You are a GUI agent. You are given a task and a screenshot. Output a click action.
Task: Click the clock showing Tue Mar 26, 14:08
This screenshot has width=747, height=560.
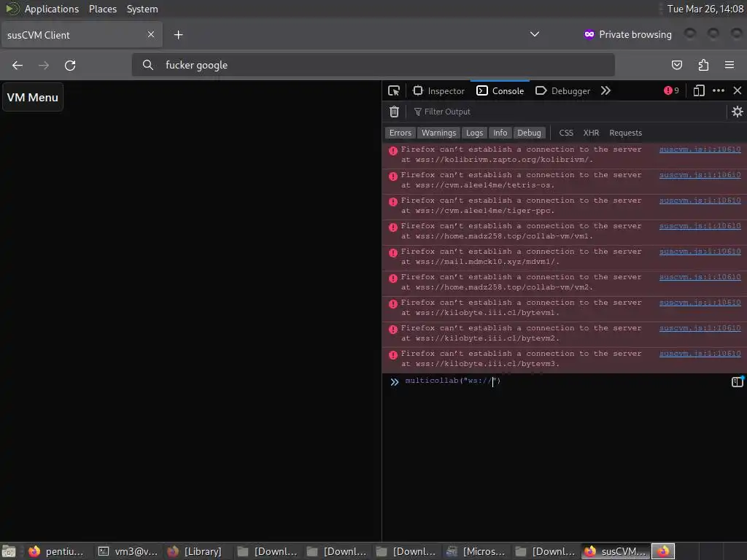click(x=705, y=9)
